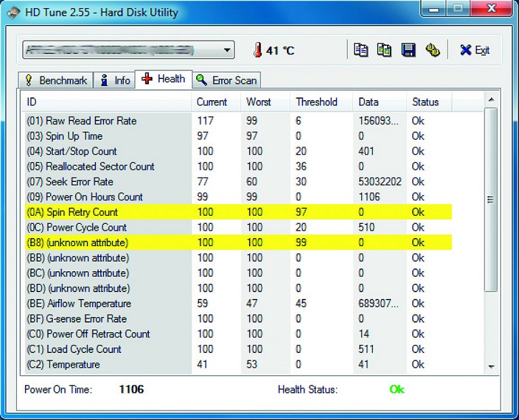Select the Health tab
Screen dimensions: 519x420
[164, 79]
